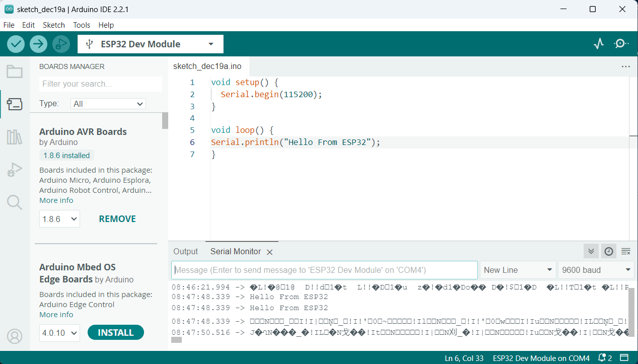Click the Serial Monitor horizontal scrollbar thumb
Screen dimensions: 638x364
176,340
